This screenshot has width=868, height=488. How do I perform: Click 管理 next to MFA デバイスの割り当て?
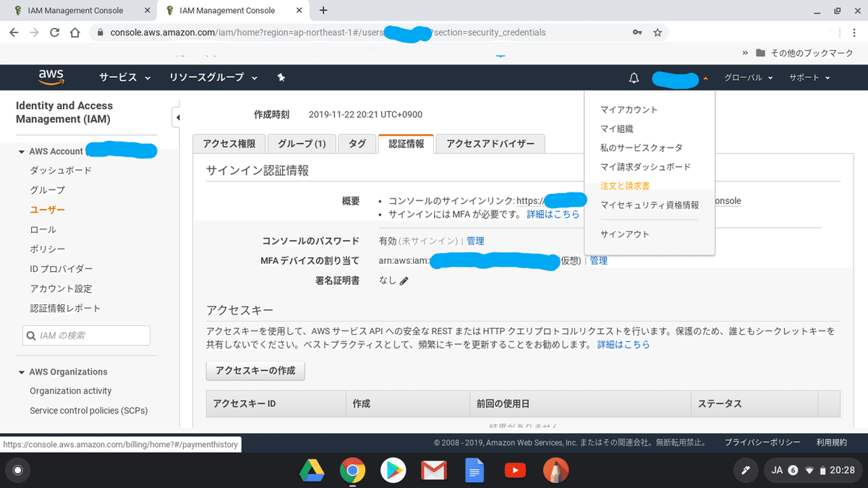tap(599, 260)
